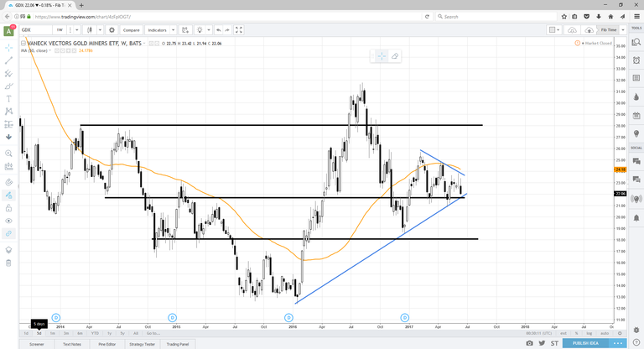
Task: Remove drawings with the trash icon
Action: tap(8, 263)
